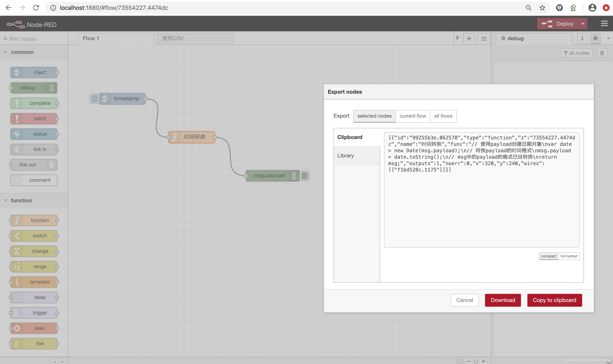Click Download button to save flow
Image resolution: width=613 pixels, height=364 pixels.
tap(503, 300)
